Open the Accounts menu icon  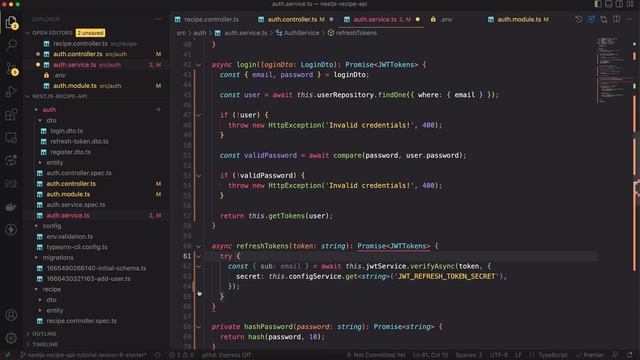(11, 315)
